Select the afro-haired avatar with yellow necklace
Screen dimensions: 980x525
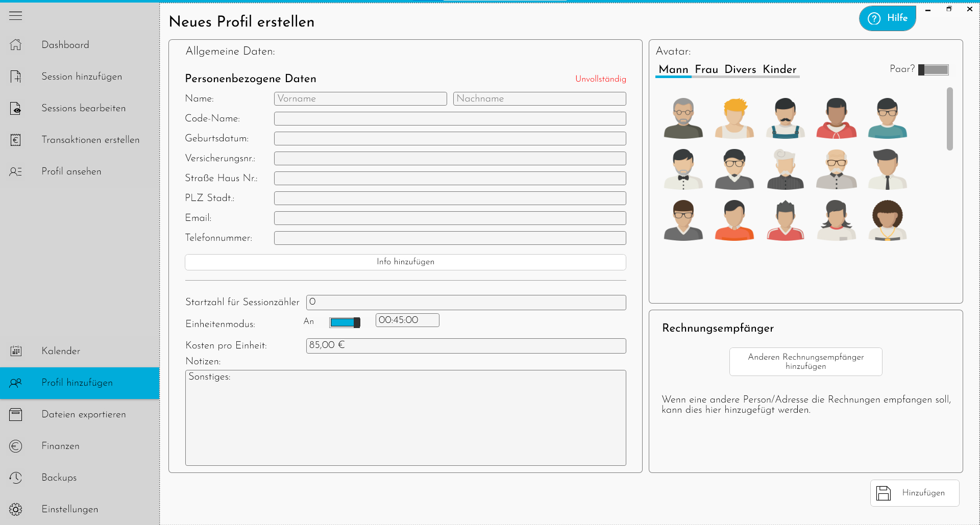tap(888, 220)
